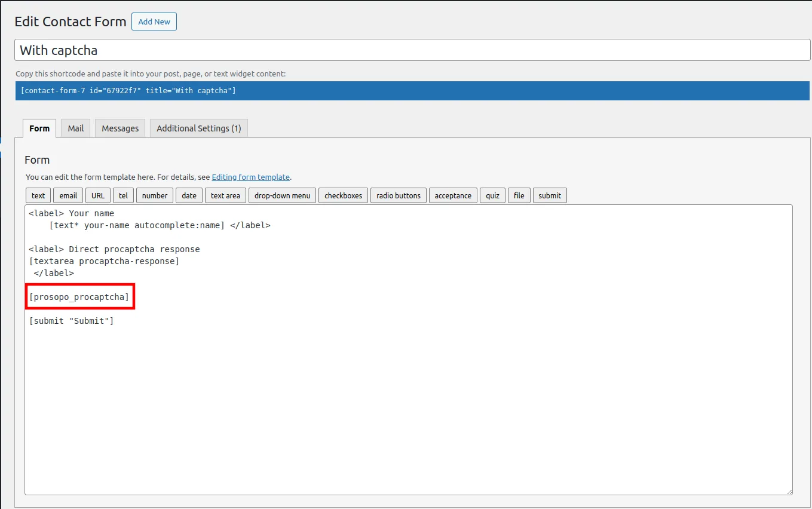Click the Add New button
The height and width of the screenshot is (509, 812).
[154, 22]
